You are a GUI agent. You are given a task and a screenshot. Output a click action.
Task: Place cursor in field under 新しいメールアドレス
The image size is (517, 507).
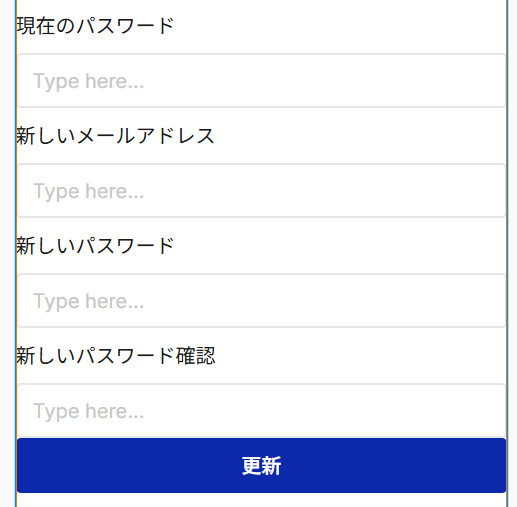261,191
